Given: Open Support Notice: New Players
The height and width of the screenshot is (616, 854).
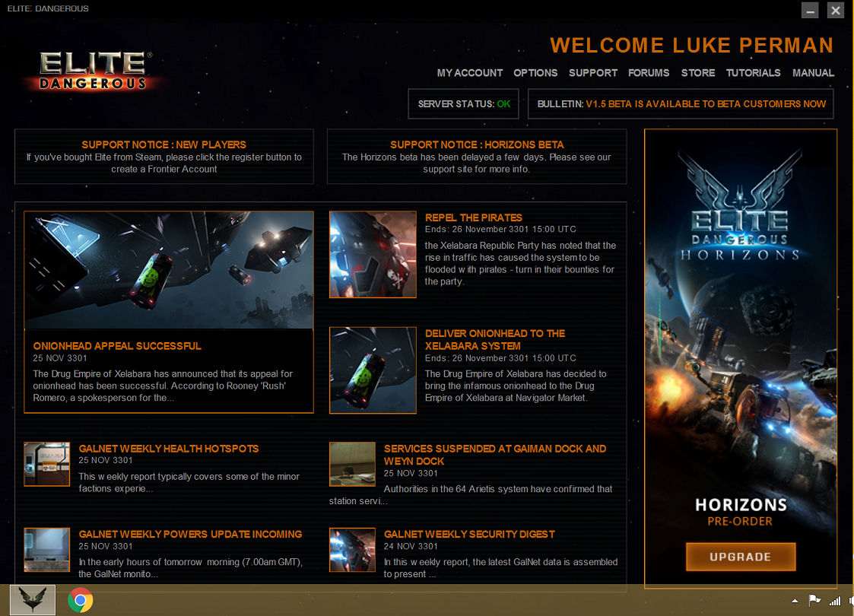Looking at the screenshot, I should tap(164, 157).
